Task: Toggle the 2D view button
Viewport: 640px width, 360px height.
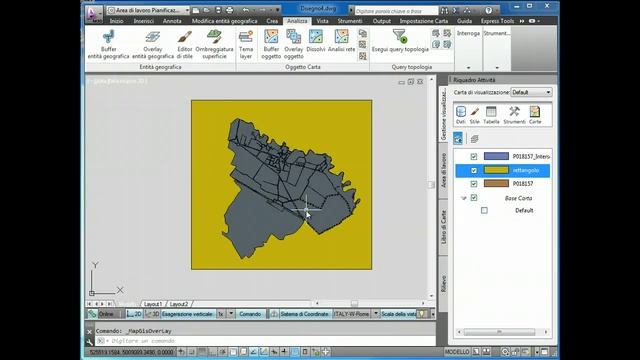Action: click(x=134, y=314)
